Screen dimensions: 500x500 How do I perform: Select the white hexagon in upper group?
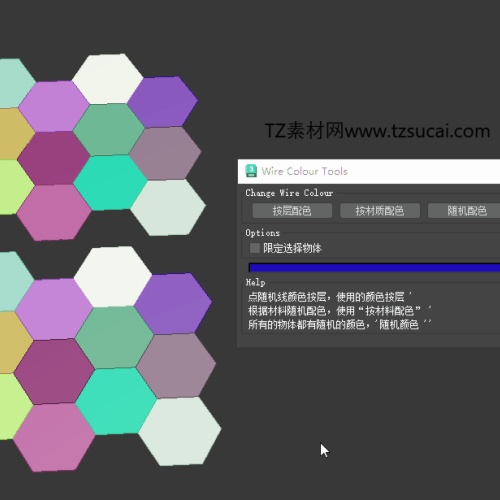click(x=107, y=79)
